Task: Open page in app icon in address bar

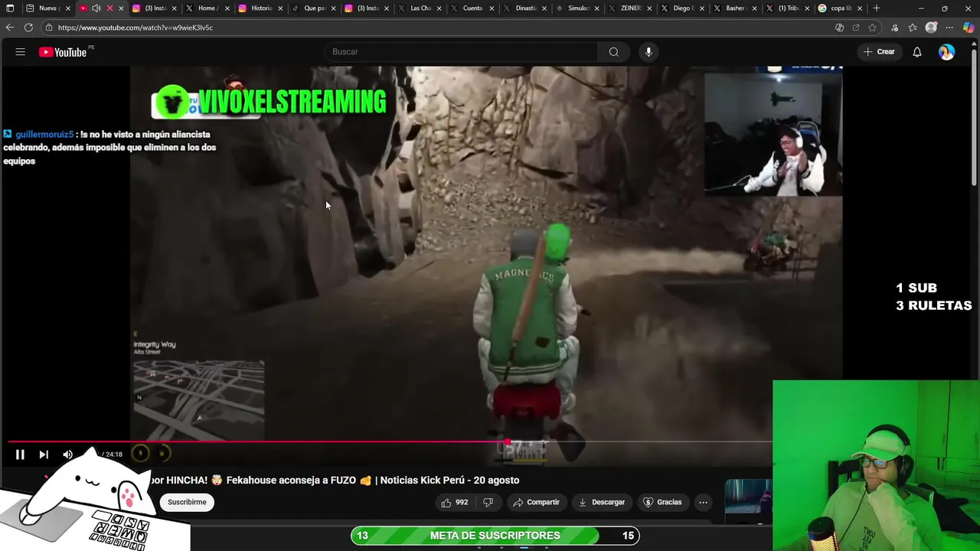Action: [856, 28]
